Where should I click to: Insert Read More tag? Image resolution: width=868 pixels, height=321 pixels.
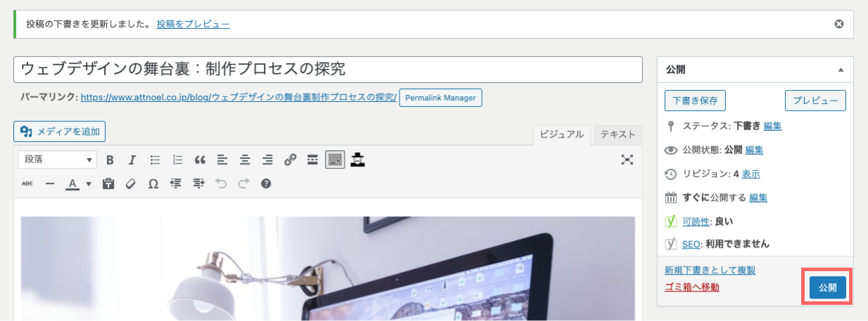(312, 160)
